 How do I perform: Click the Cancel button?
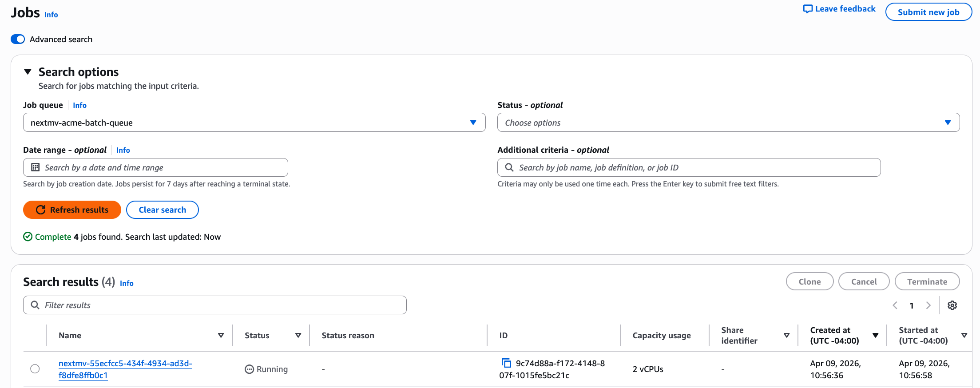tap(864, 281)
